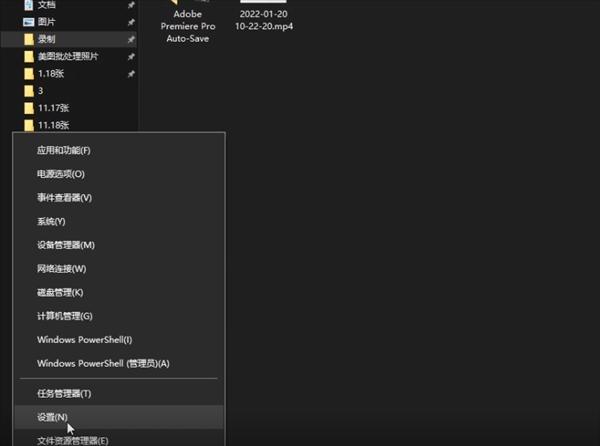This screenshot has width=600, height=446.
Task: Select 电源选项(O) menu entry
Action: click(x=119, y=174)
